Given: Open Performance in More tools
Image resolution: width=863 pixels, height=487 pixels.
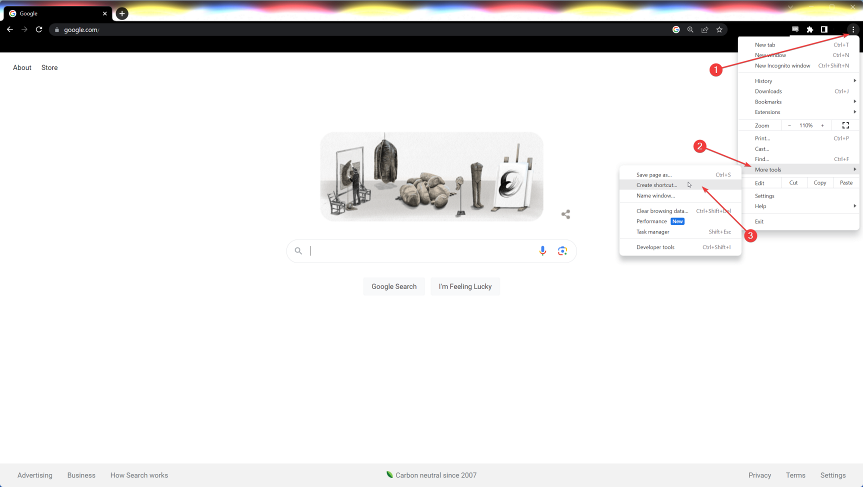Looking at the screenshot, I should click(x=680, y=221).
